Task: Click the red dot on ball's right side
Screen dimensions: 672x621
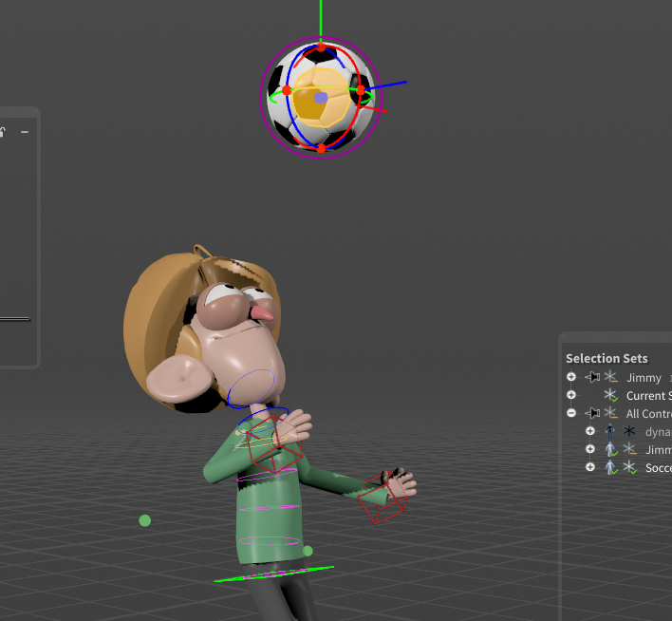Action: (361, 90)
